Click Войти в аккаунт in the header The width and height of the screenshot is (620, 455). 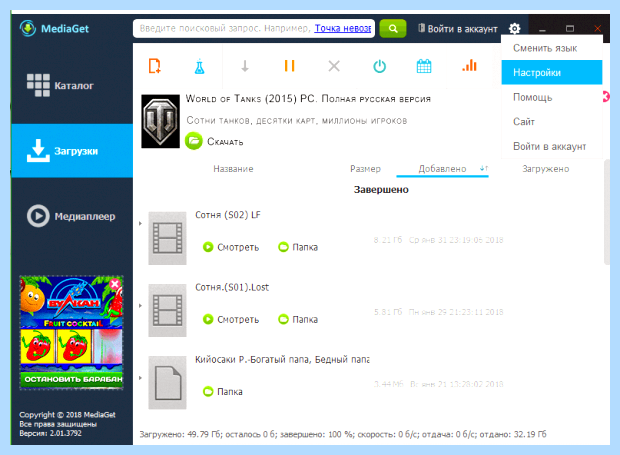point(458,28)
